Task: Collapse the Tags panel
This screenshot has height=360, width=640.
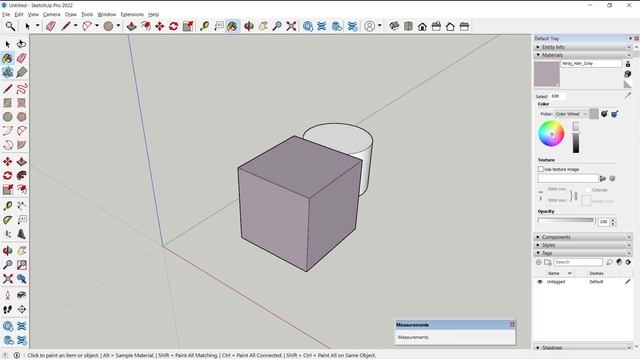Action: 582,253
